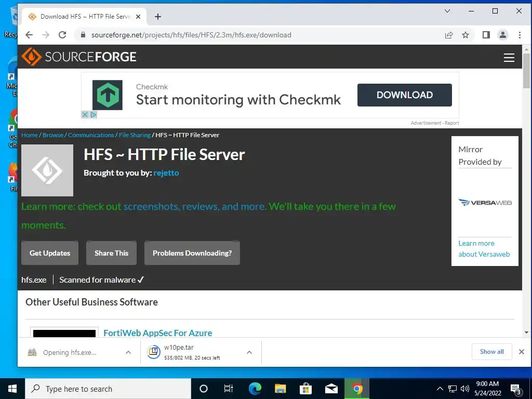Open the SourceForge hamburger menu
Viewport: 532px width, 399px height.
(x=509, y=57)
